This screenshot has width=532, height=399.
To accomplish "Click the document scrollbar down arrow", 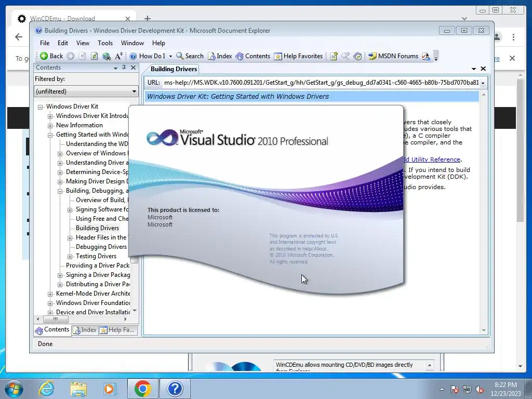I will click(484, 330).
